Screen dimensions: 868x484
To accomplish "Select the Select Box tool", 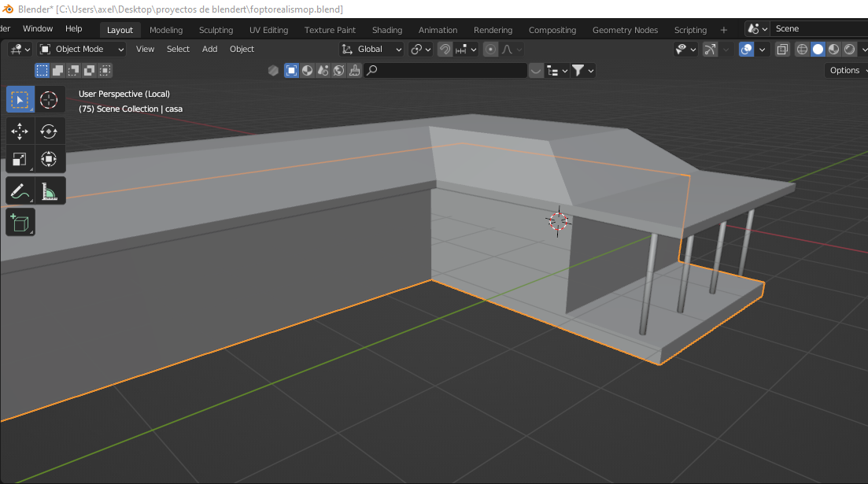I will click(x=20, y=100).
